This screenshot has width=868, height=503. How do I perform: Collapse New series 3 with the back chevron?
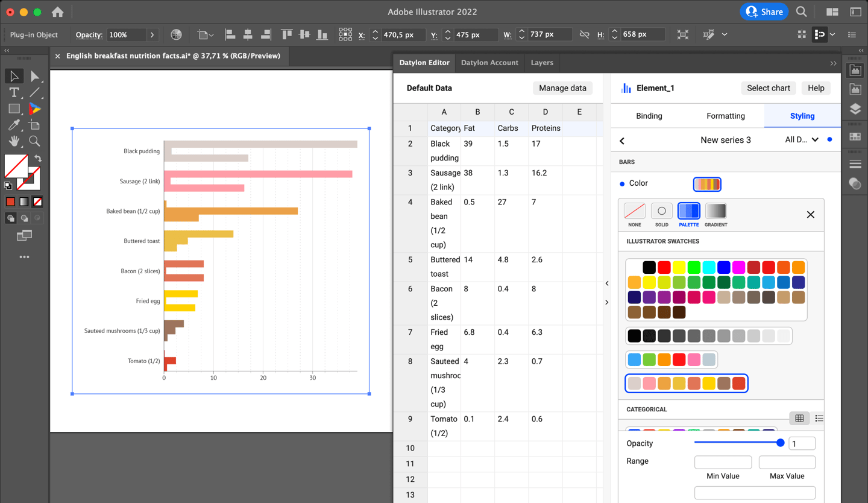click(x=622, y=140)
